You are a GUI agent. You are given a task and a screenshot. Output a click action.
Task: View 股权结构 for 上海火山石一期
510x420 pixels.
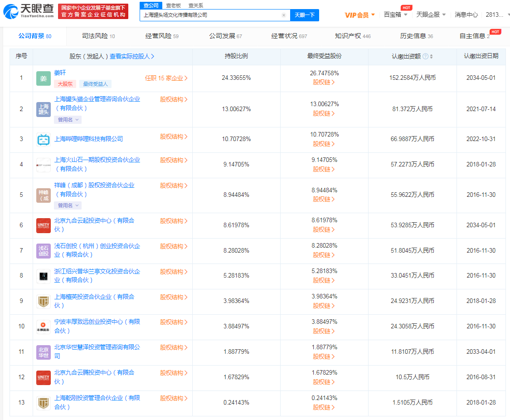coord(173,160)
